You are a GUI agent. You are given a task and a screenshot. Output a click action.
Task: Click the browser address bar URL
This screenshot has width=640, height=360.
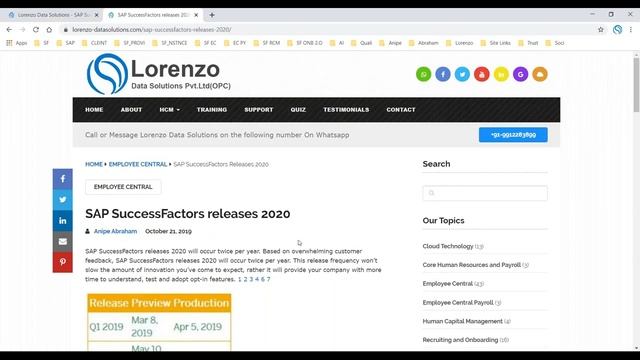click(x=151, y=29)
